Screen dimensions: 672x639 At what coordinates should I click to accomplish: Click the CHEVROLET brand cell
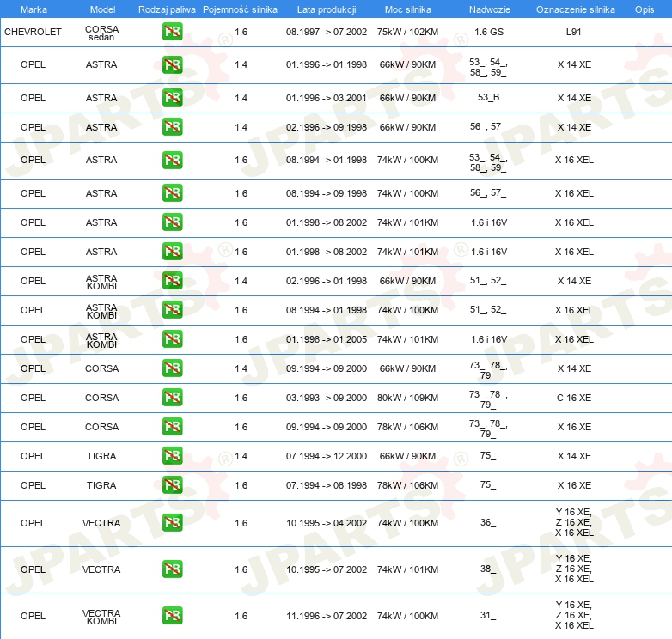pos(33,32)
